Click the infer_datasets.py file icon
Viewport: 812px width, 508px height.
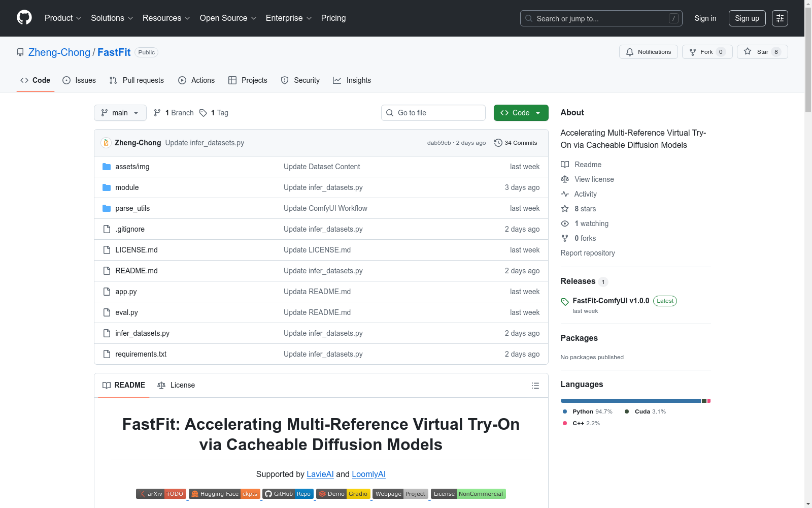pos(107,333)
